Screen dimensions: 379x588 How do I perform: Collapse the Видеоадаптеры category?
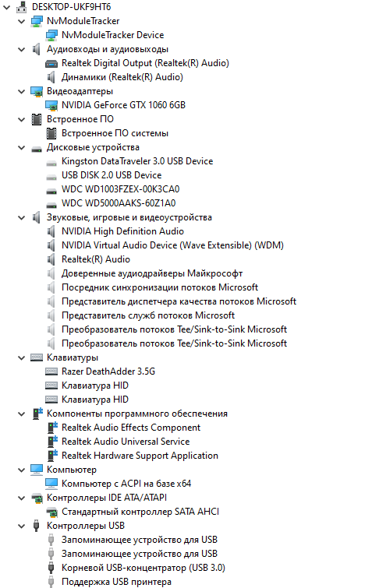point(21,91)
